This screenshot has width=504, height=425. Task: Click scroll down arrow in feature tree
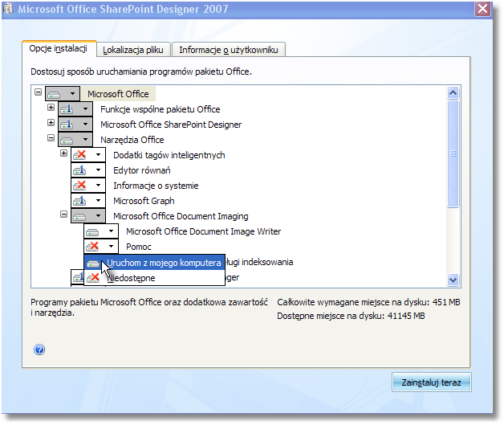click(453, 280)
